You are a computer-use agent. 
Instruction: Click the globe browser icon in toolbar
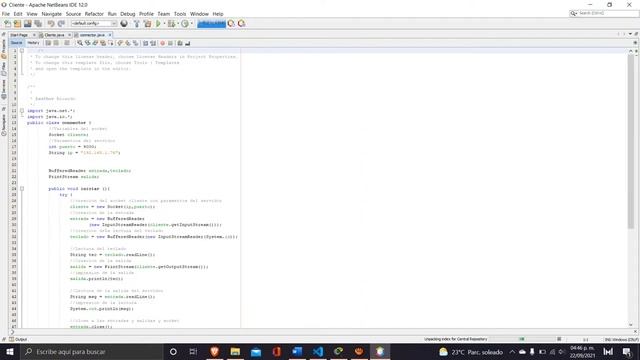(x=124, y=24)
